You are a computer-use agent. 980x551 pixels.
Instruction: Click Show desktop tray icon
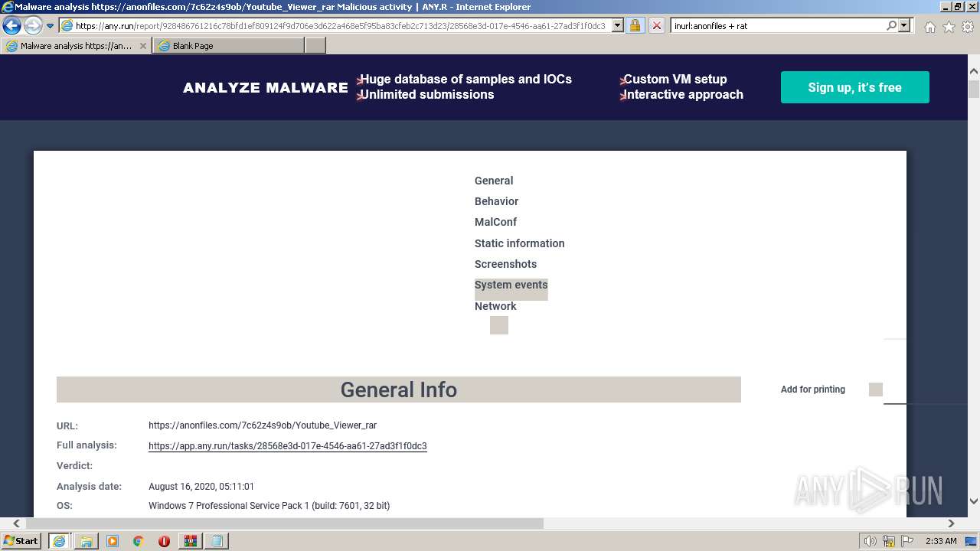click(x=972, y=541)
